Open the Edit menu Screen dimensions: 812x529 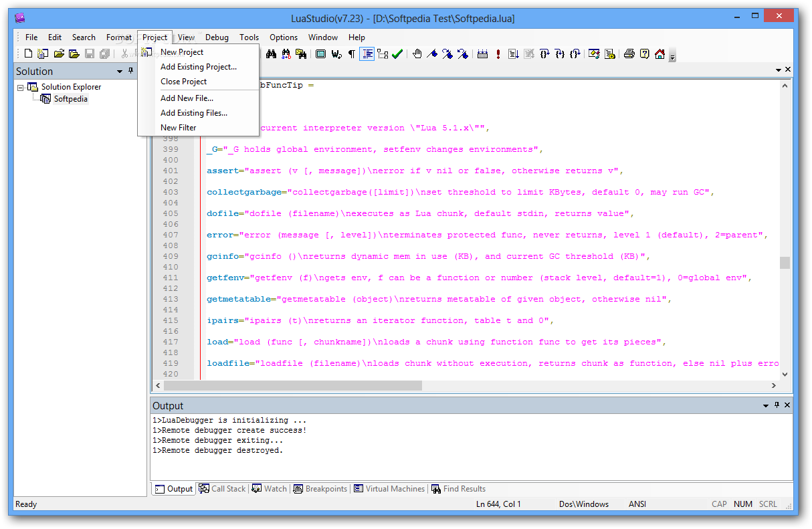(x=55, y=37)
